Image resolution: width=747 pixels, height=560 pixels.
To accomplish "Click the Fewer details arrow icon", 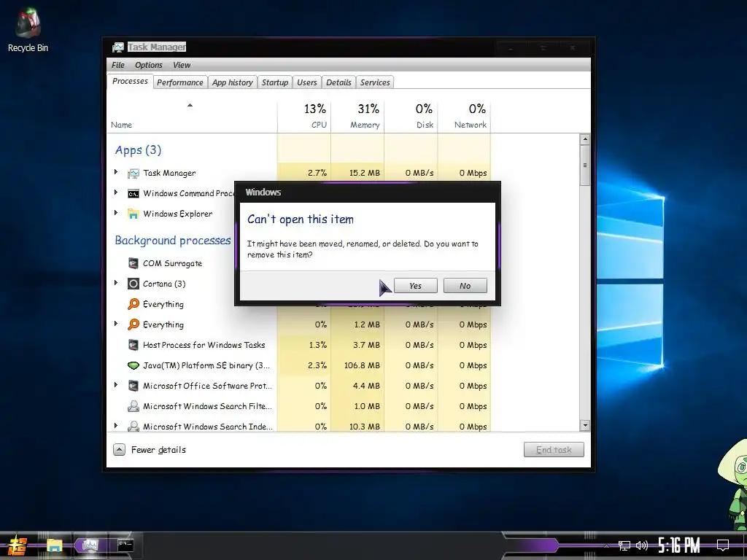I will coord(119,449).
